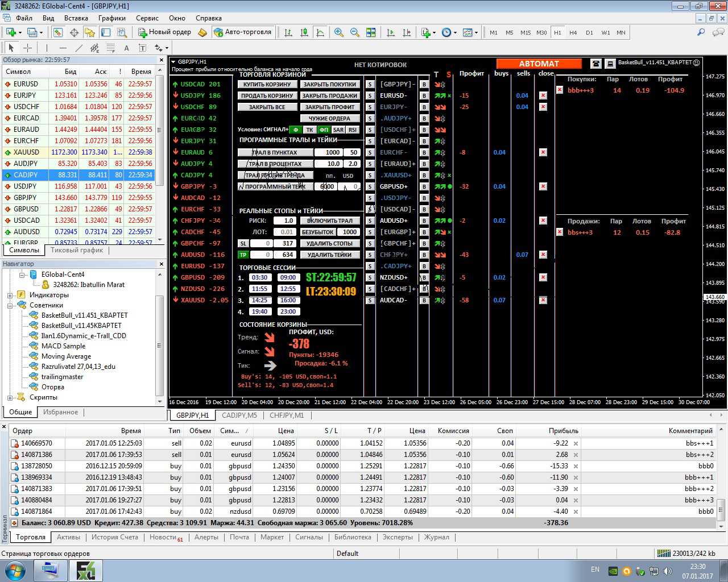
Task: Switch chart to candlestick display
Action: pos(304,32)
